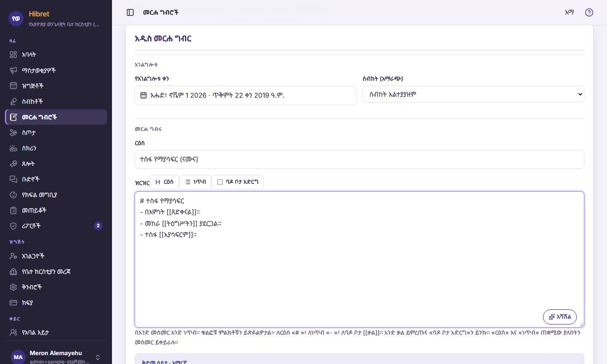This screenshot has height=364, width=607.
Task: Click the የቤተ ክርስቲያን መረጃ building icon
Action: (x=13, y=271)
